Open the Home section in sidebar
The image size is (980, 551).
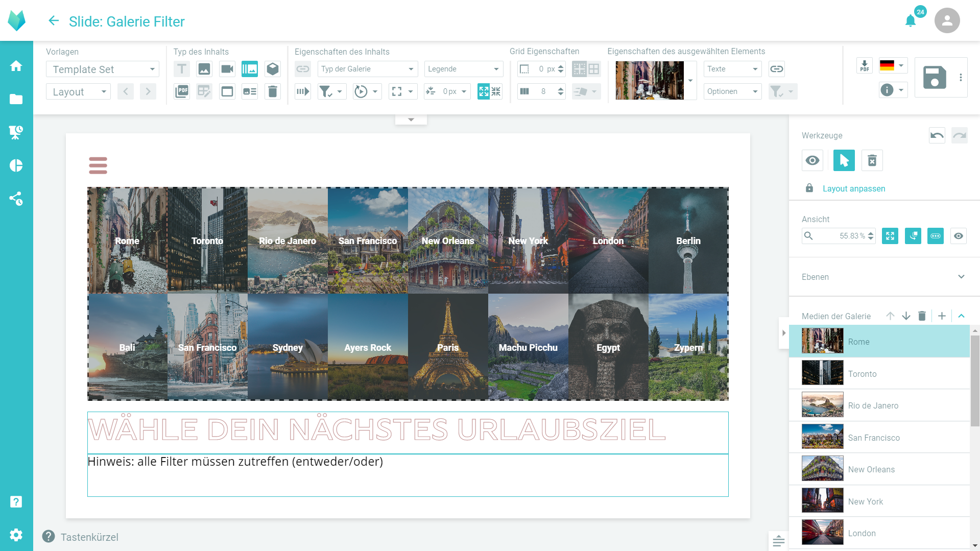16,66
